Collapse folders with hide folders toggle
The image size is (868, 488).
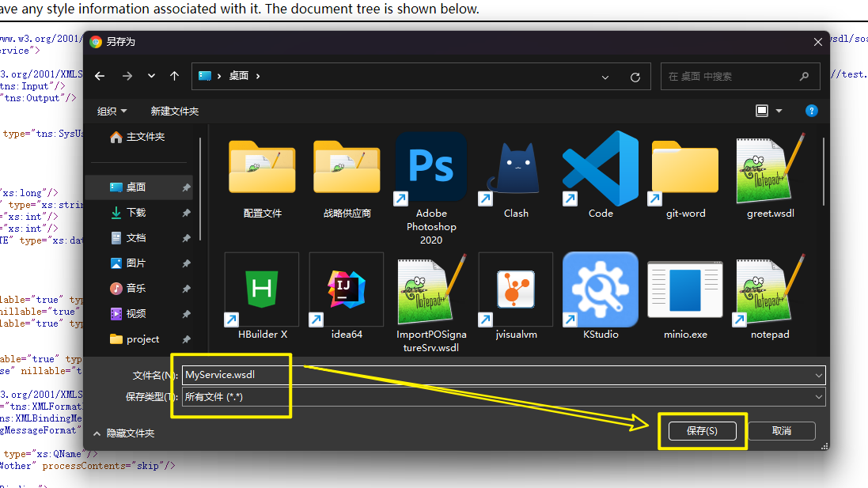point(123,433)
